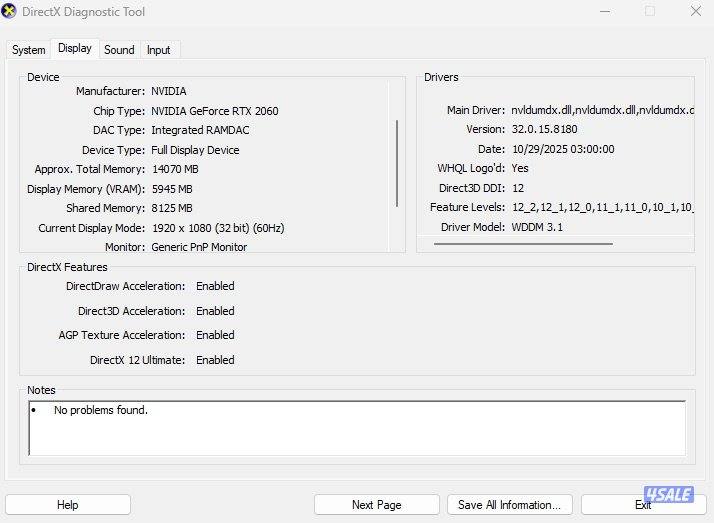Close the DirectX Diagnostic Tool window
714x523 pixels.
click(695, 11)
